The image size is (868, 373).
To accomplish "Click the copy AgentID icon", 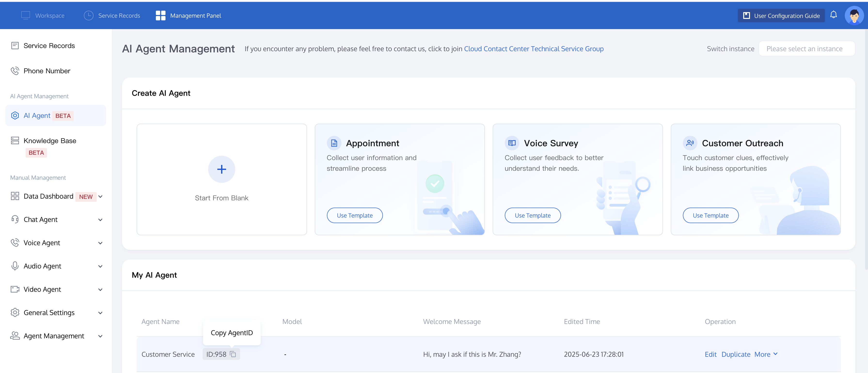I will point(233,354).
